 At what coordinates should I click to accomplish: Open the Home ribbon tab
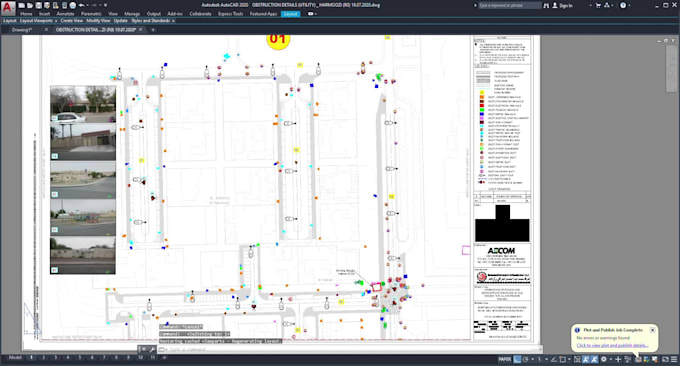(x=26, y=14)
